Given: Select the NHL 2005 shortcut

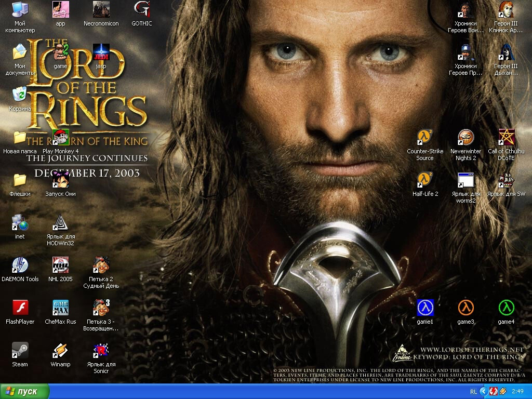Looking at the screenshot, I should click(x=60, y=265).
